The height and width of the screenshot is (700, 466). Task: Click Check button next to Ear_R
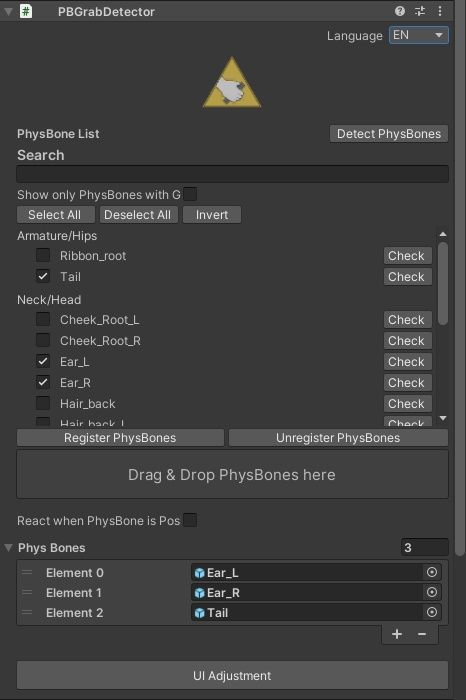pyautogui.click(x=408, y=383)
